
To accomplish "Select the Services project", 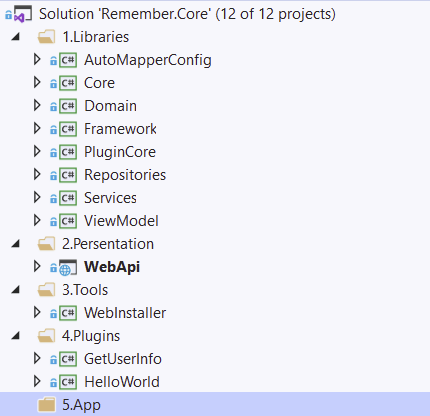I will pyautogui.click(x=110, y=198).
